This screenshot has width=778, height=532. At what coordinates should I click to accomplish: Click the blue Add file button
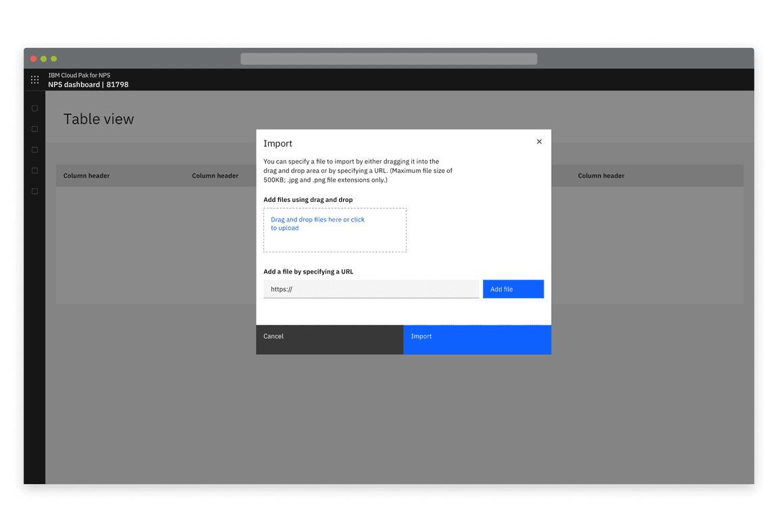point(513,289)
